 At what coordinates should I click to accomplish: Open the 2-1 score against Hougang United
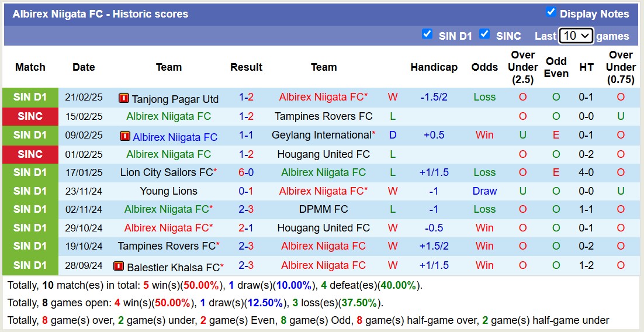[x=246, y=228]
